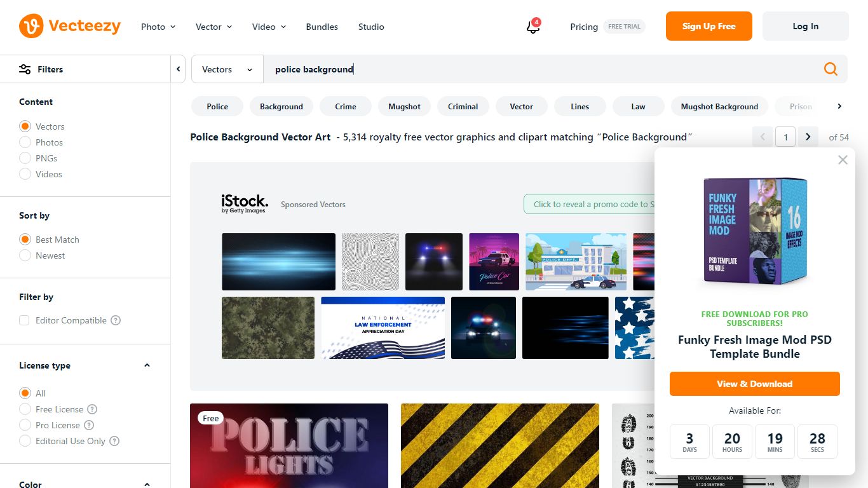Select Free License option
The height and width of the screenshot is (488, 868).
pos(25,409)
